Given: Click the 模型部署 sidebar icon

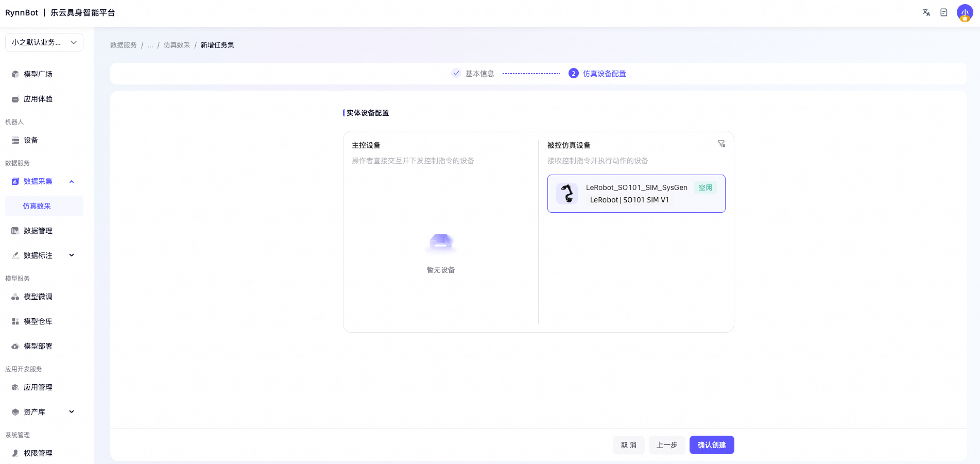Looking at the screenshot, I should tap(15, 346).
